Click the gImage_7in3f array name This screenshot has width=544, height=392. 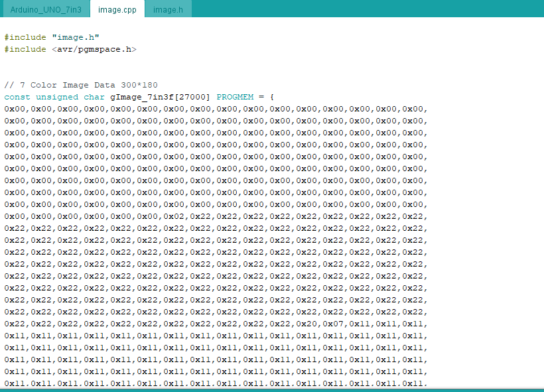click(x=144, y=97)
